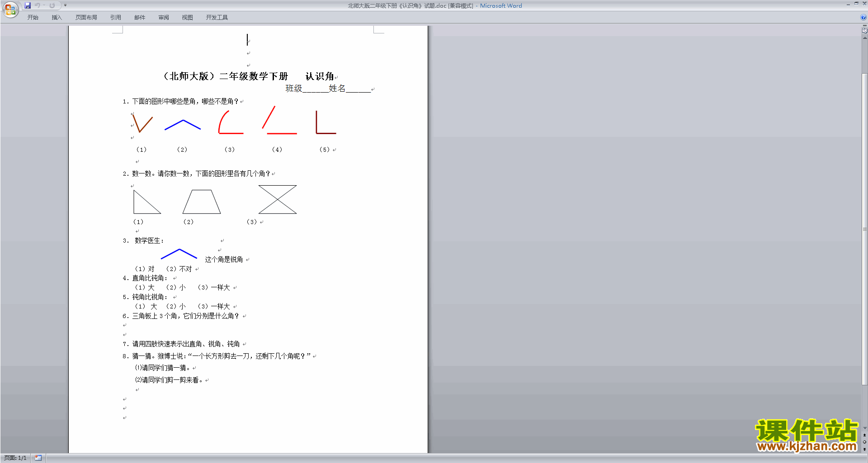Open the 引用 ribbon tab

116,18
